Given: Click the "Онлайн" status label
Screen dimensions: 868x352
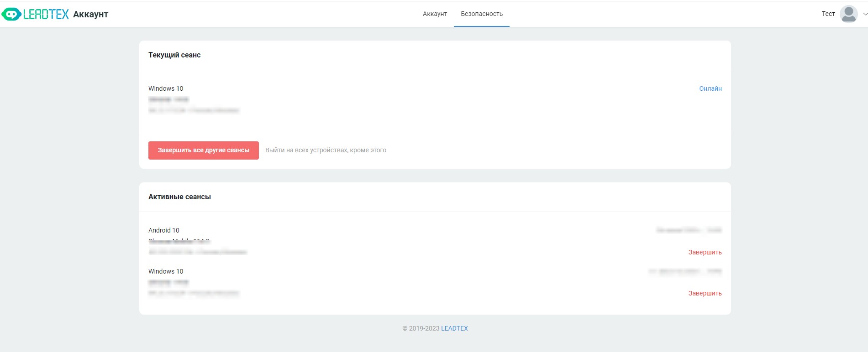Looking at the screenshot, I should (x=710, y=88).
